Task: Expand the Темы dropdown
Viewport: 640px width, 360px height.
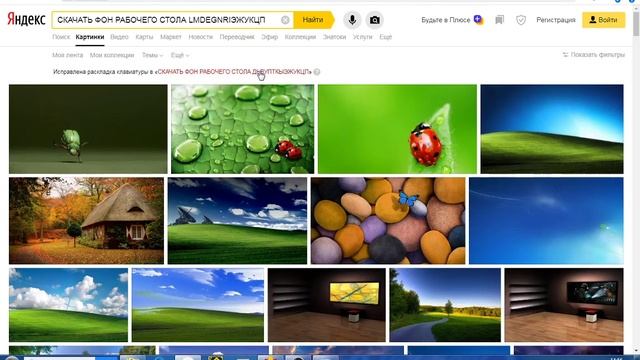Action: point(152,55)
